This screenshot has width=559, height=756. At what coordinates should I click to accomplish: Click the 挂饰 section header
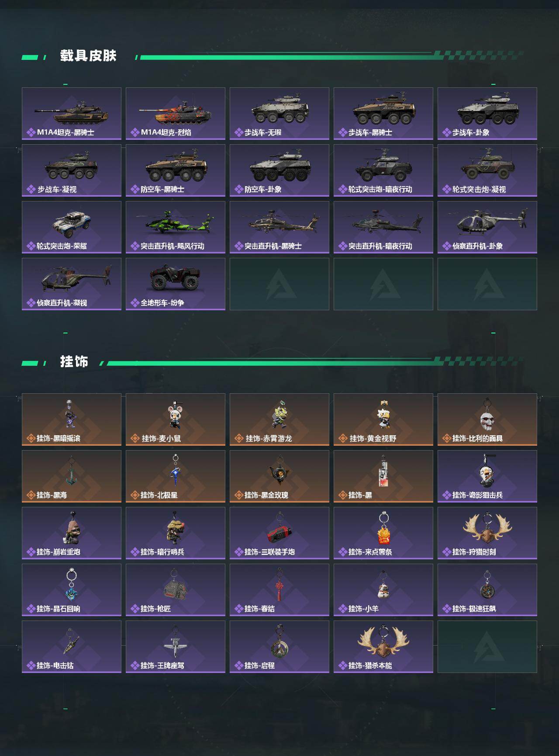pyautogui.click(x=74, y=362)
